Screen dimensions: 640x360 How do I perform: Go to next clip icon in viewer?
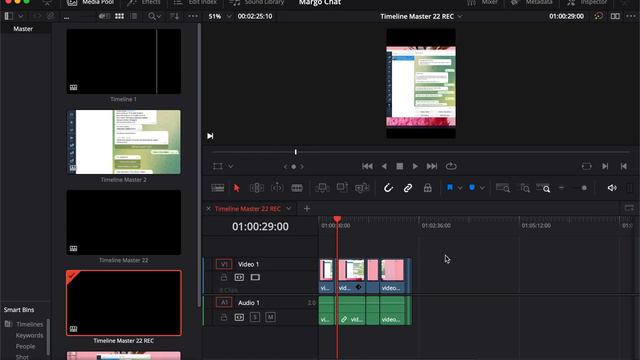click(x=605, y=166)
